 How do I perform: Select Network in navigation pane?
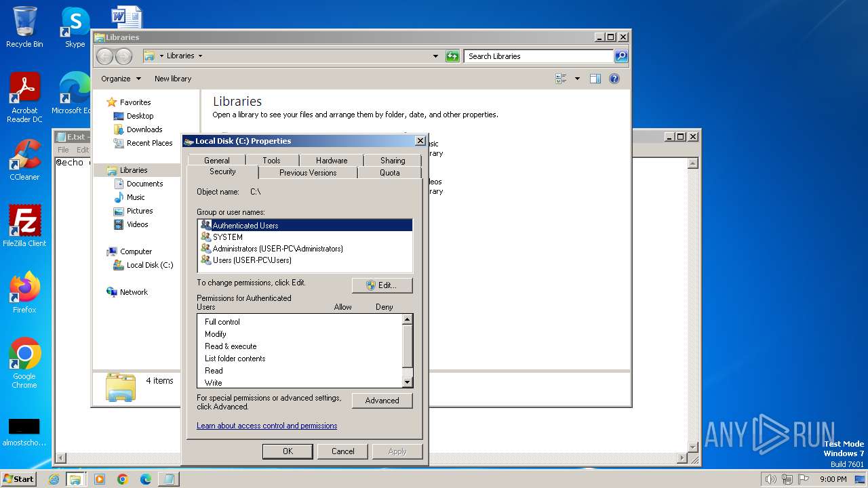click(134, 292)
